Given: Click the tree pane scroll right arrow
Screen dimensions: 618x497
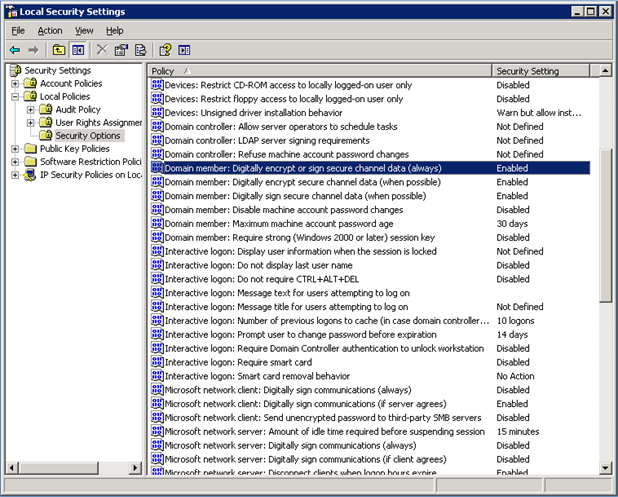Looking at the screenshot, I should (136, 468).
